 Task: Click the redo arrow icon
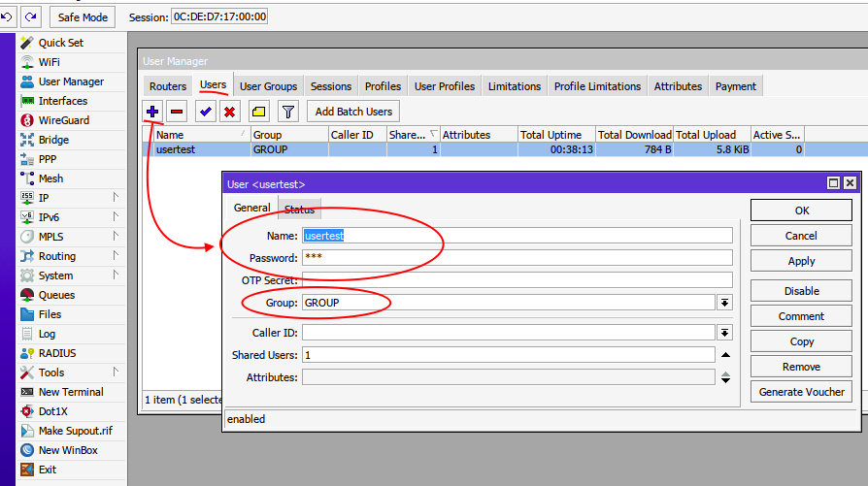coord(31,16)
